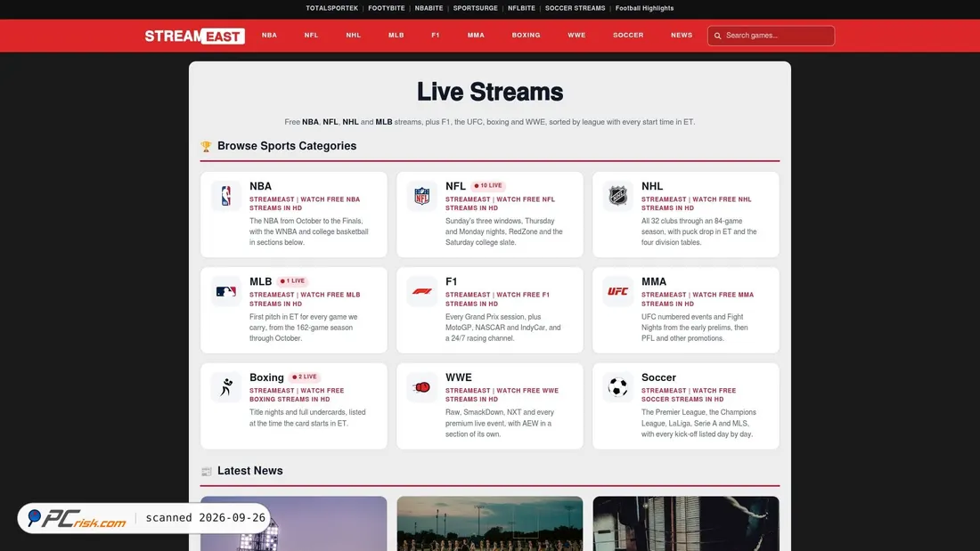The image size is (980, 551).
Task: Click the MMA card title
Action: pos(654,282)
